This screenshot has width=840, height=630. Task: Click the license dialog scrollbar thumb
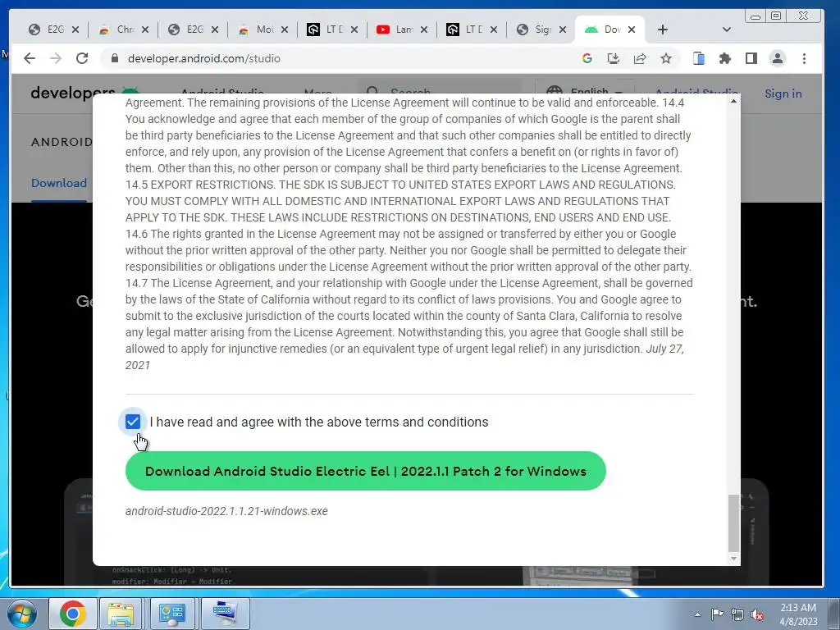(x=733, y=523)
